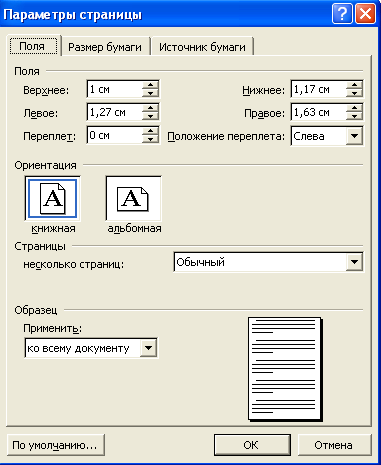This screenshot has height=465, width=381.
Task: Click inside the Верхнее margin field
Action: [x=114, y=89]
